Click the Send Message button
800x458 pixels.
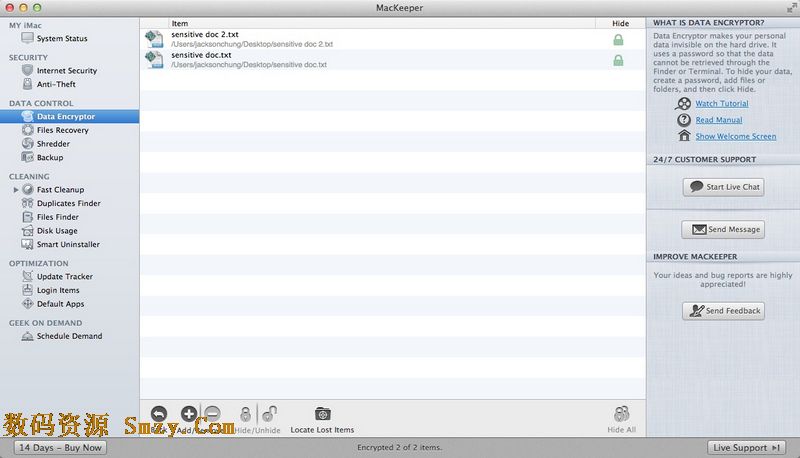pos(723,230)
